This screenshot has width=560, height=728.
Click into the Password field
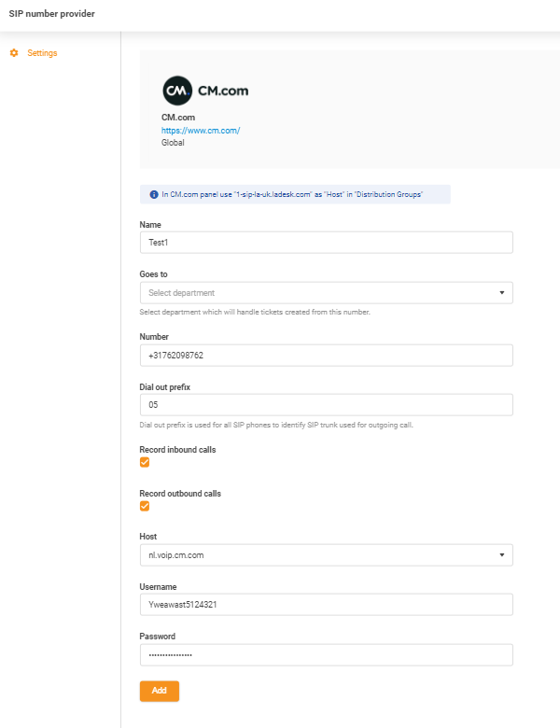(x=326, y=654)
